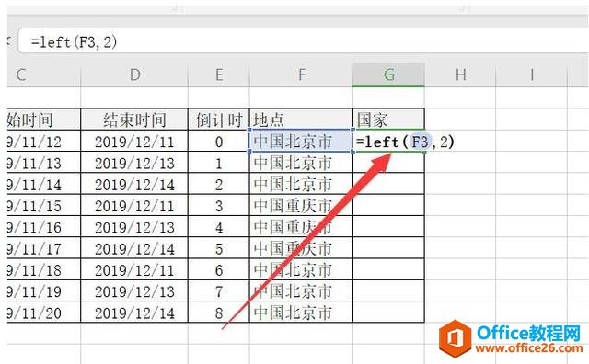Click the end date 2019/12/13 beside countdown 1
This screenshot has width=589, height=364.
[x=134, y=163]
